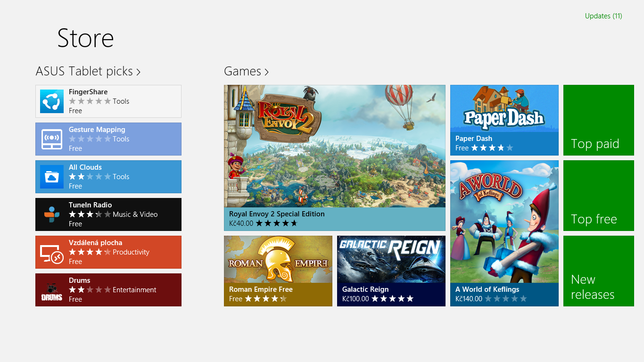Select the All Clouds folder icon
This screenshot has width=644, height=362.
[52, 177]
